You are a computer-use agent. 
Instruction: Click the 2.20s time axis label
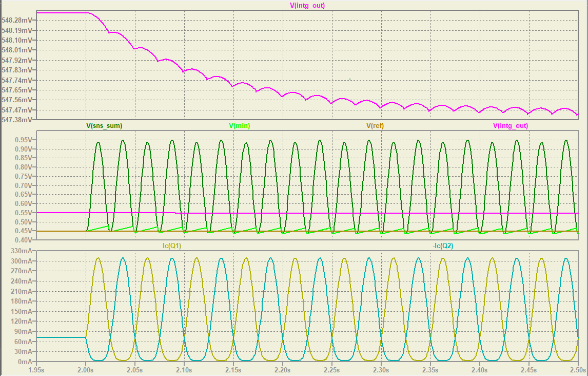[x=283, y=370]
